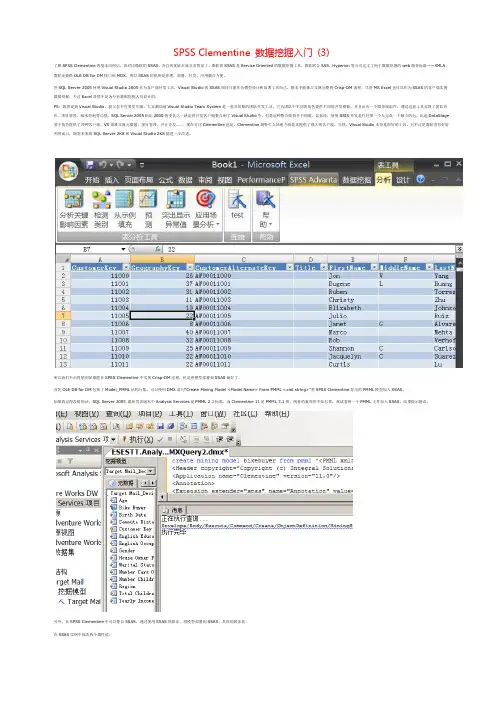This screenshot has height=711, width=503.
Task: Select the cell with customer key 11007
Action: point(100,332)
